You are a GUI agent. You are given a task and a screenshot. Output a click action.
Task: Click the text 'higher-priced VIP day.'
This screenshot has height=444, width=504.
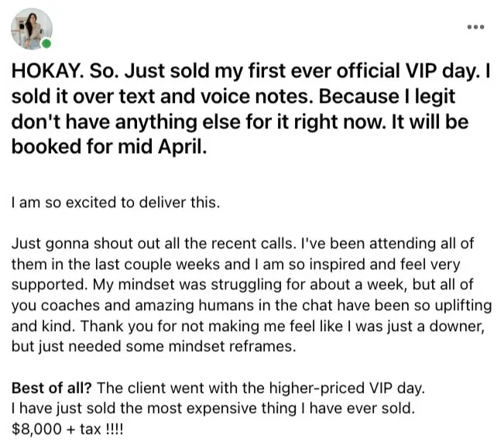pyautogui.click(x=347, y=388)
